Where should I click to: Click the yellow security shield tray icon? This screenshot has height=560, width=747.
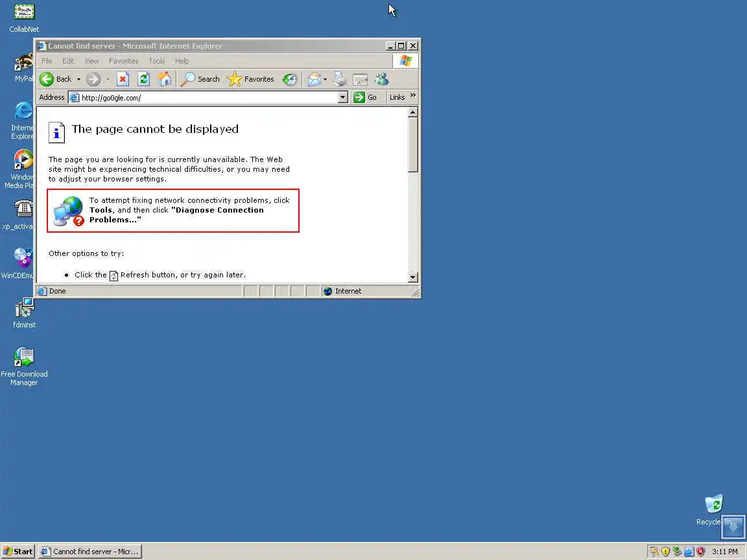(665, 552)
